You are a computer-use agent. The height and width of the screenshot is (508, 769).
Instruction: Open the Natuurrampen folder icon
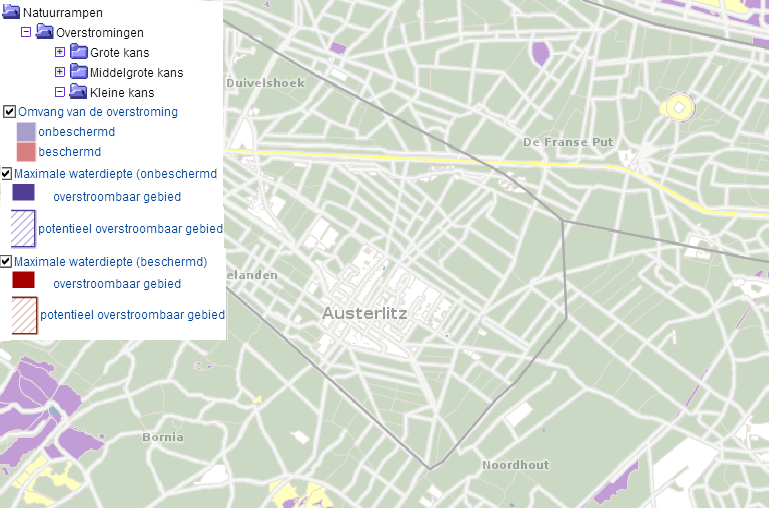click(11, 12)
